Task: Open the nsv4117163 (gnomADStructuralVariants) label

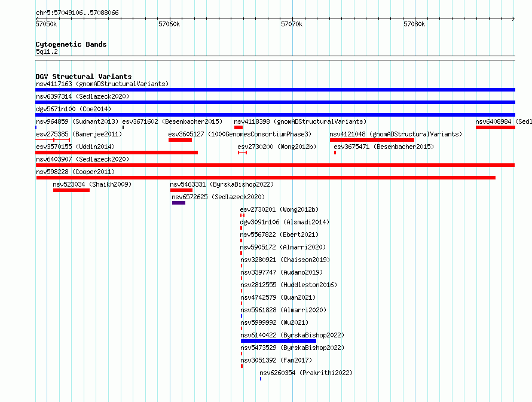Action: tap(102, 84)
